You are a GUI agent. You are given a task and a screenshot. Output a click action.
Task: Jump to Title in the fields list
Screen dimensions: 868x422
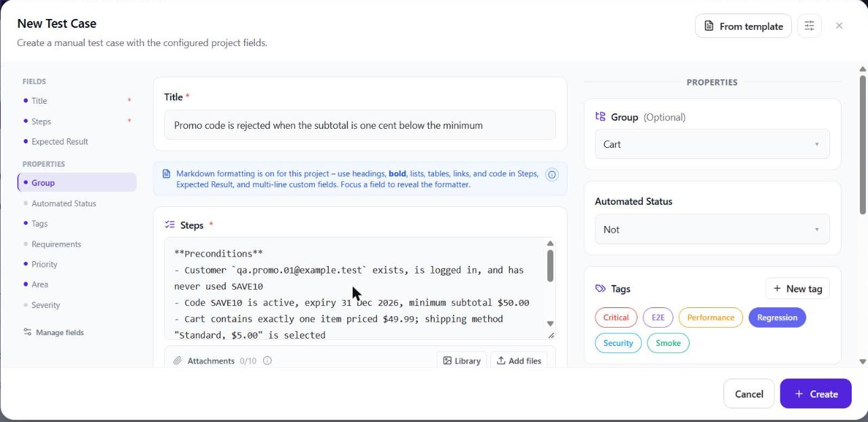pos(77,100)
